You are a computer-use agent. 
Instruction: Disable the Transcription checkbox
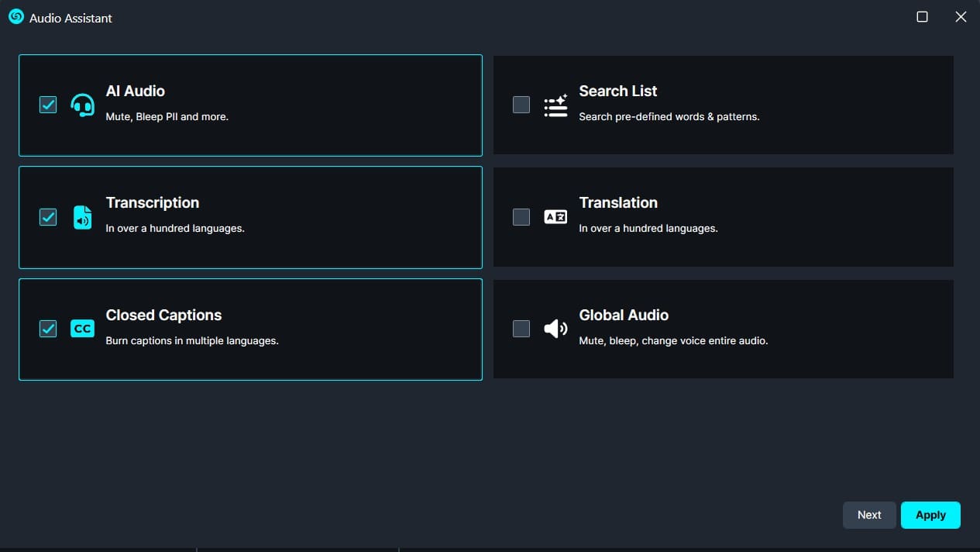tap(48, 217)
